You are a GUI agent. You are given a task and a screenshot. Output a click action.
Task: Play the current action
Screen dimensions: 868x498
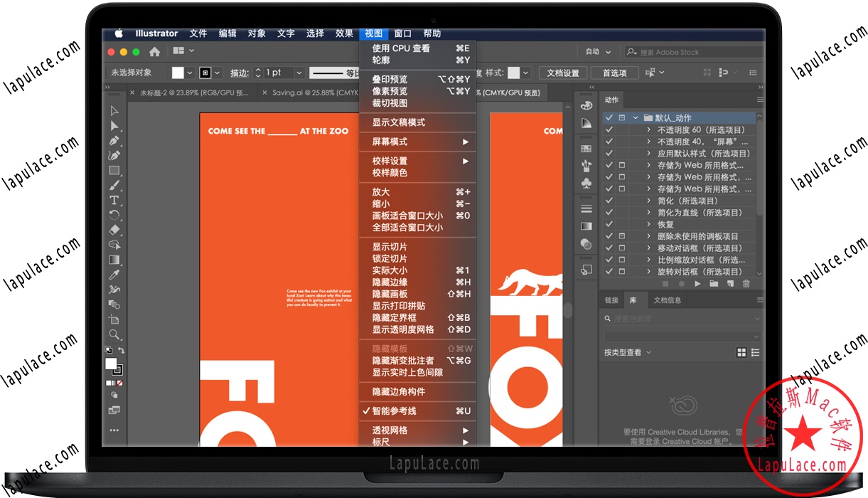[697, 284]
